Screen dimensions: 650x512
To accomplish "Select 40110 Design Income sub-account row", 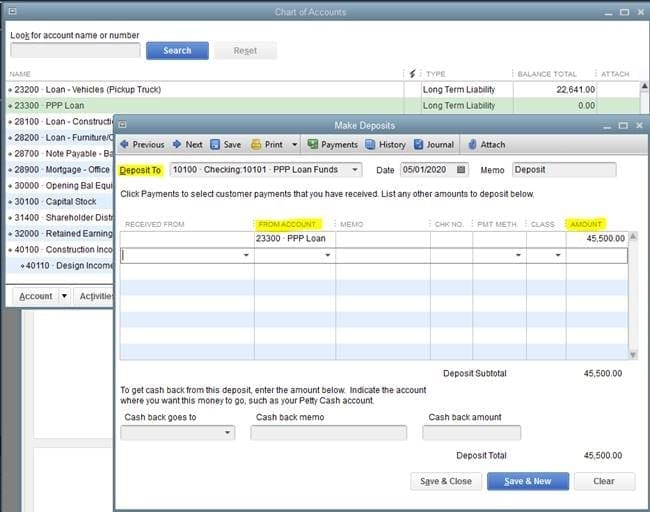I will tap(60, 265).
